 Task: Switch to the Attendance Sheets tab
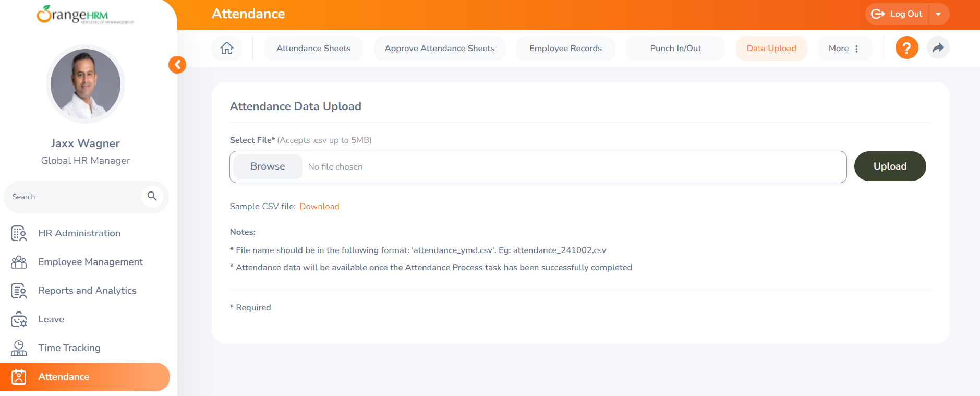point(313,49)
